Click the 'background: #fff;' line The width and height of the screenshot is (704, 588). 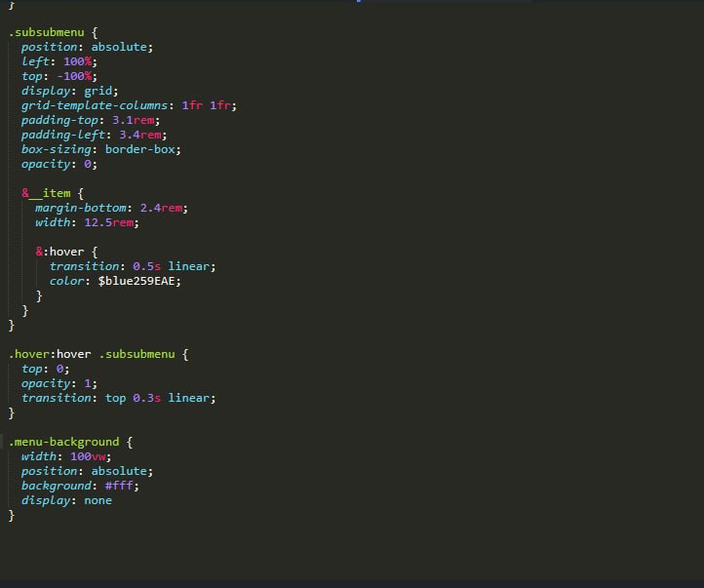(80, 486)
